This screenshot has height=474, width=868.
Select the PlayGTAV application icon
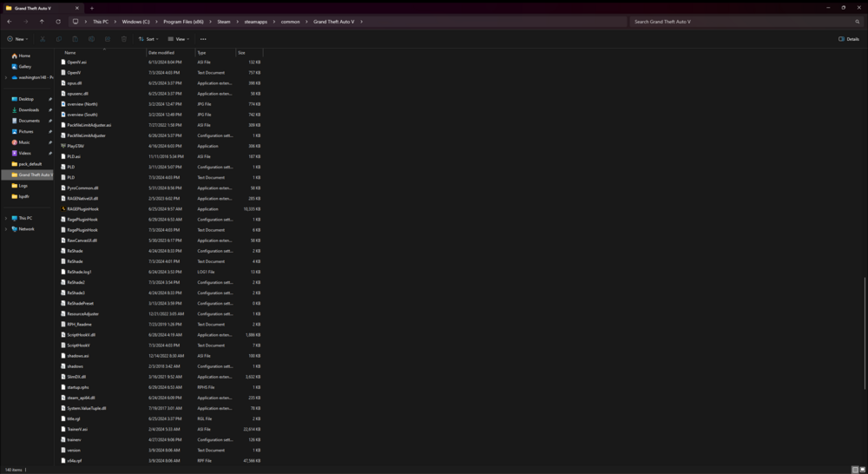point(63,146)
